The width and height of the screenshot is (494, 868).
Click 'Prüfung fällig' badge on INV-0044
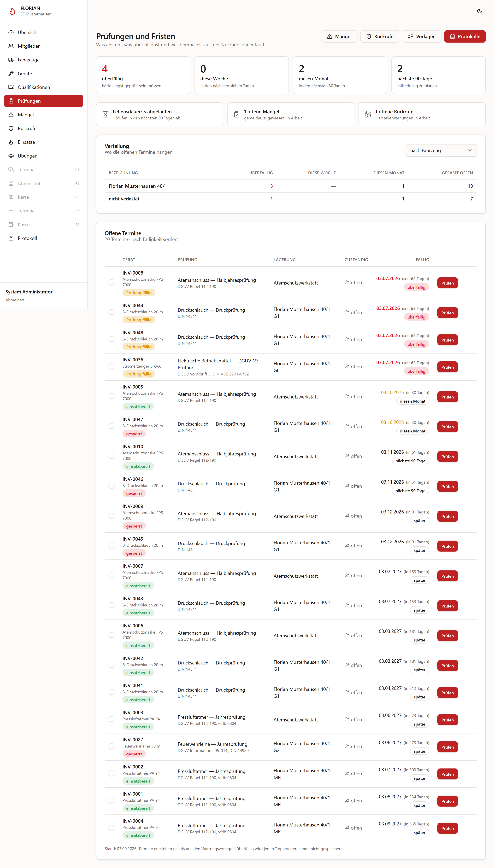coord(139,320)
